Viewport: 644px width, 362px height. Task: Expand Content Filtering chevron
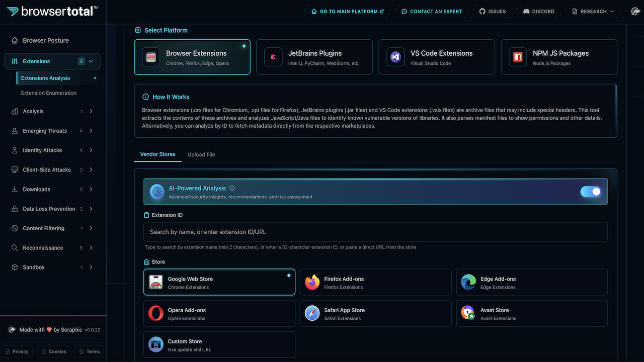click(91, 228)
